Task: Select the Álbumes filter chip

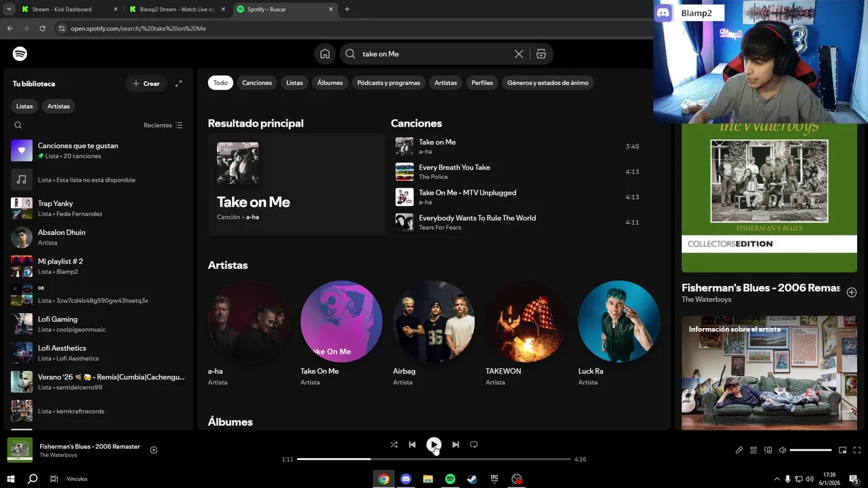Action: [330, 83]
